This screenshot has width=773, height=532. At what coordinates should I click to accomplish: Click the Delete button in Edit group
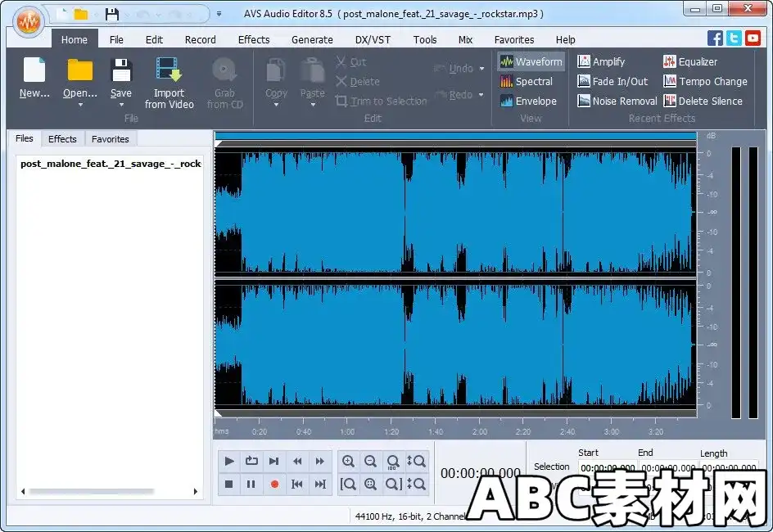(358, 81)
